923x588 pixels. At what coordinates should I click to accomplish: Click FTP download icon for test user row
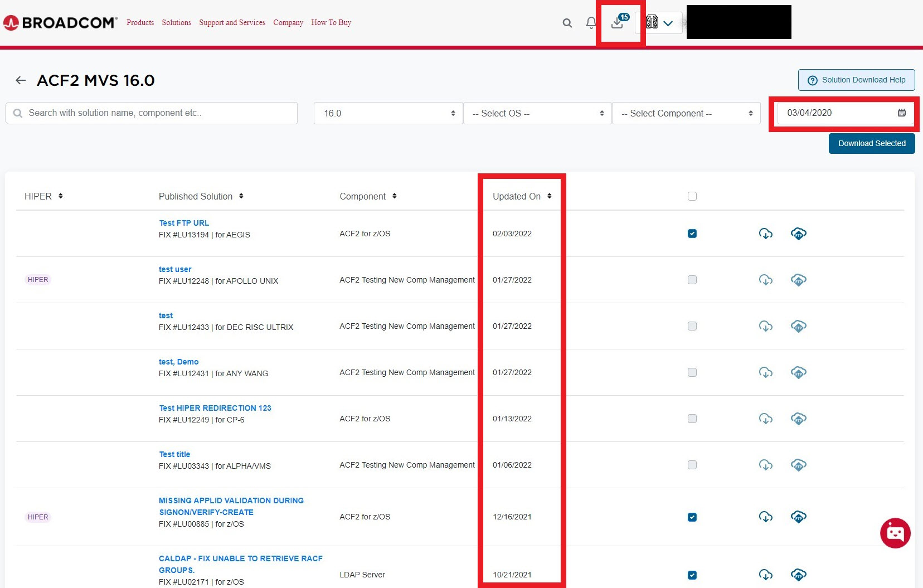click(799, 280)
